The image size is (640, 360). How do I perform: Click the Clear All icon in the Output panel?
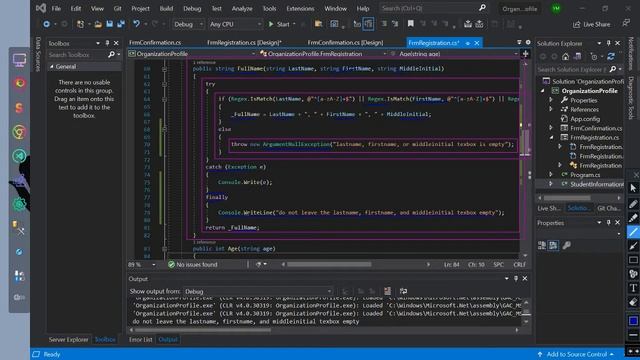(x=387, y=291)
